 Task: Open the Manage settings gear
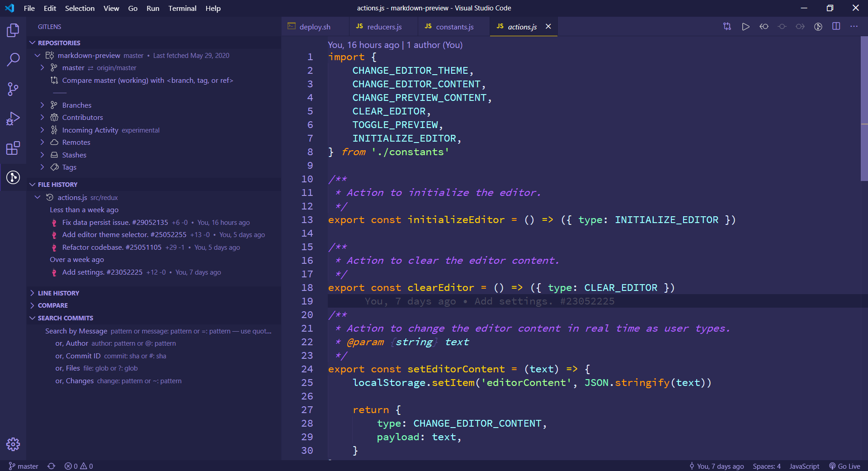(x=13, y=444)
